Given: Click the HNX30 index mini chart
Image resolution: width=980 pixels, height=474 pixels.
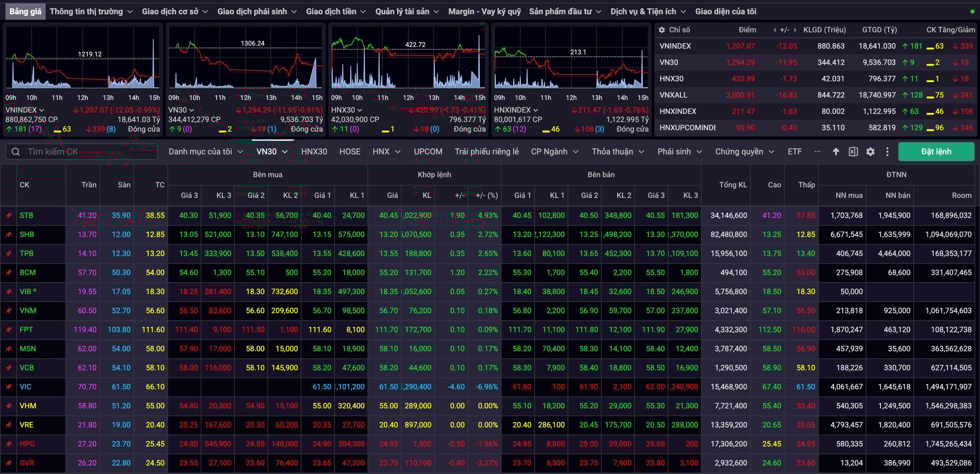Looking at the screenshot, I should pos(408,59).
